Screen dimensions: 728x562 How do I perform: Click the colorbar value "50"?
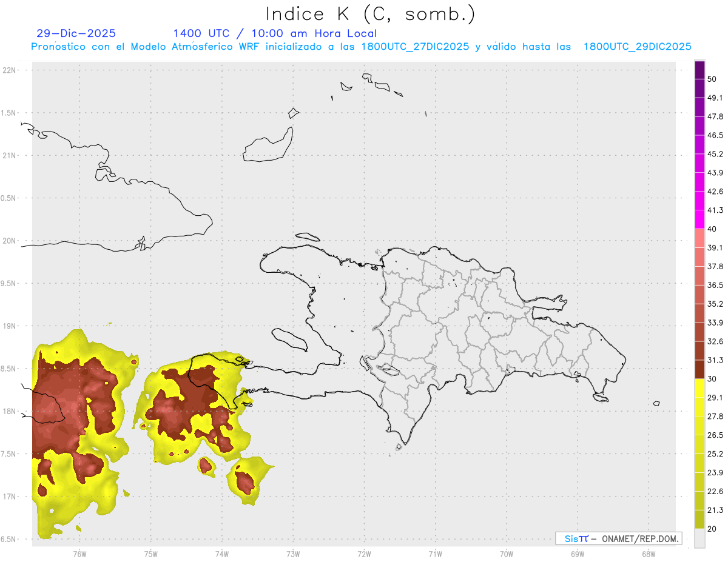coord(712,79)
